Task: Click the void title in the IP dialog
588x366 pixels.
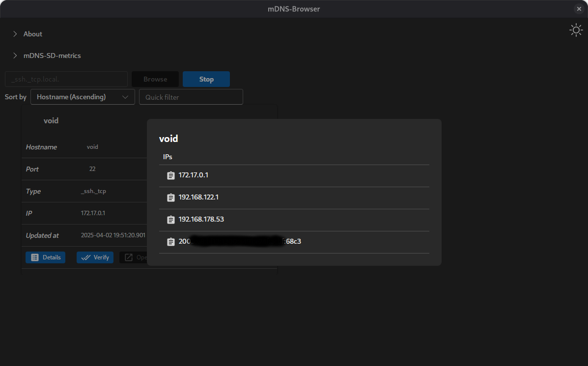Action: (x=168, y=139)
